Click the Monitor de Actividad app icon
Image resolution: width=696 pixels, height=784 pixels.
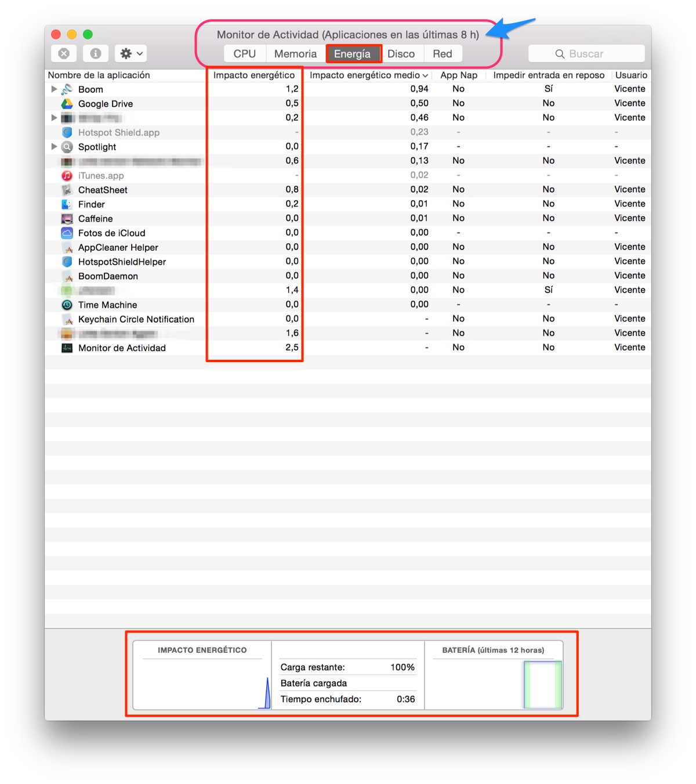point(67,348)
